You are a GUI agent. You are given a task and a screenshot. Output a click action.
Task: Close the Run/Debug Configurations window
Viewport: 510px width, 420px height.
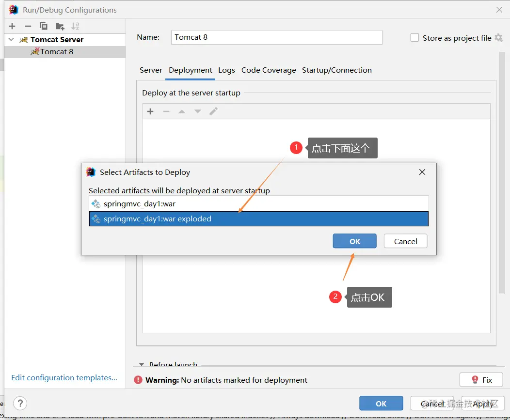(499, 10)
